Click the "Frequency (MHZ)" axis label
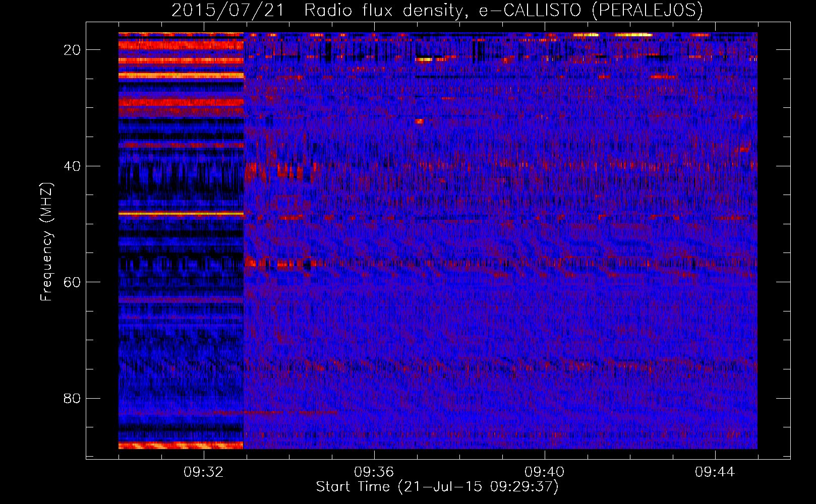Screen dimensions: 816x504 (x=46, y=242)
